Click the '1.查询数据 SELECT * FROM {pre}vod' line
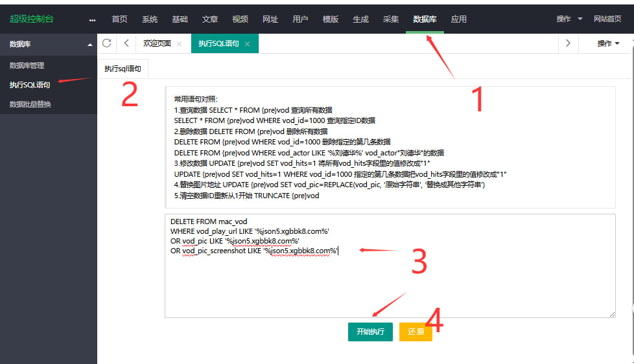Screen dimensions: 634x364 [x=253, y=110]
